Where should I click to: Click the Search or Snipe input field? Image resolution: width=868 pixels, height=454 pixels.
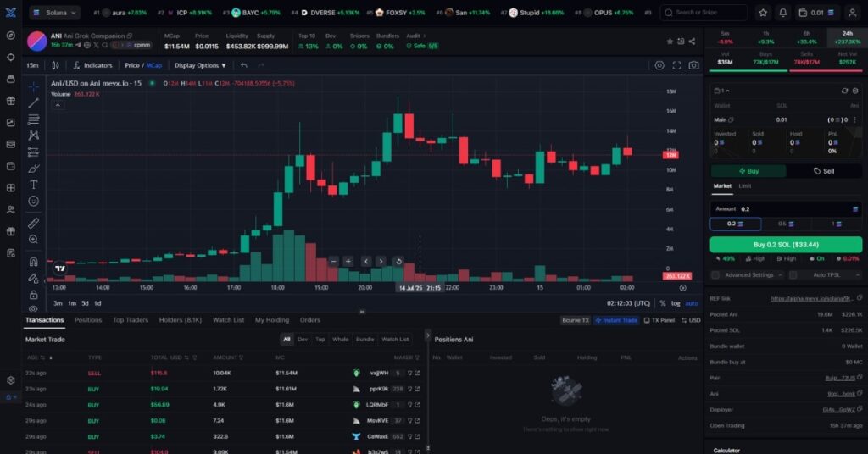[704, 12]
